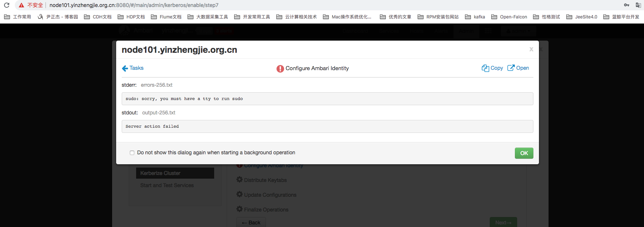
Task: Reload the page with the browser refresh icon
Action: (7, 5)
